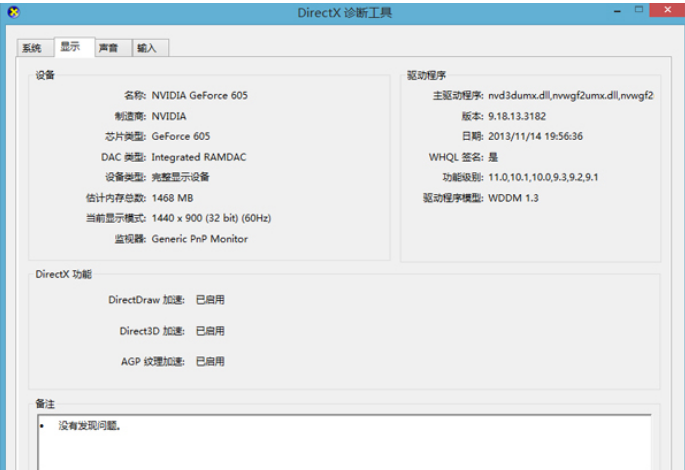Click the notes box text 没有发现问题
Viewport: 685px width, 470px height.
point(89,425)
